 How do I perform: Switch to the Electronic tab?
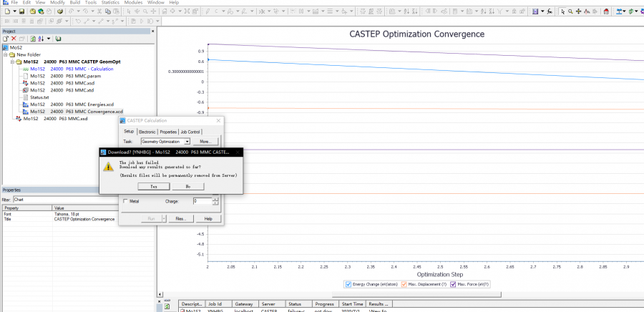[147, 132]
